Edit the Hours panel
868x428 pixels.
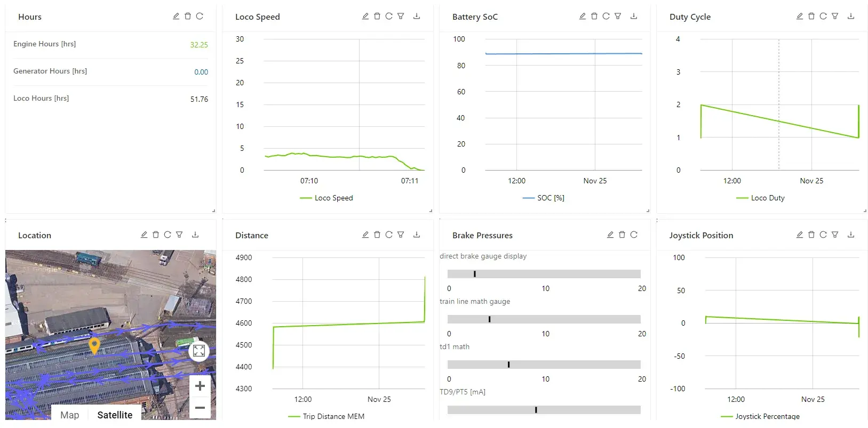pyautogui.click(x=176, y=17)
